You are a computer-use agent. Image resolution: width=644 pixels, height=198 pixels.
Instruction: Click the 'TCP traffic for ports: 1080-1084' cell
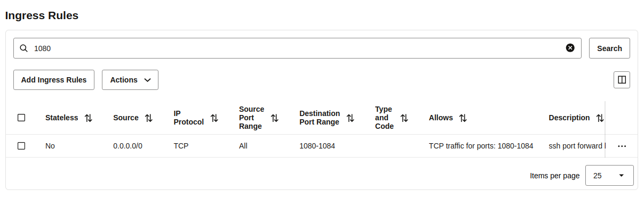481,146
